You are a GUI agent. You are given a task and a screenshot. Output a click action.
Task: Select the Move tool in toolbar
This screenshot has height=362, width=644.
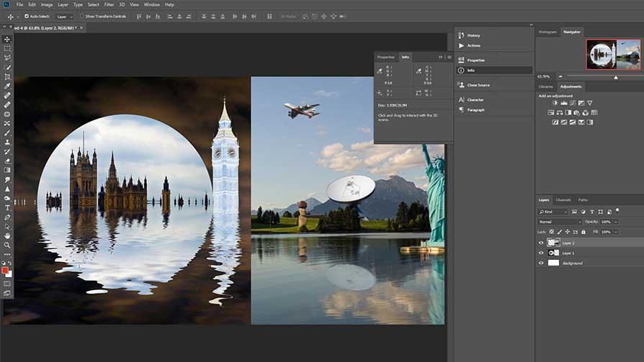[x=7, y=40]
